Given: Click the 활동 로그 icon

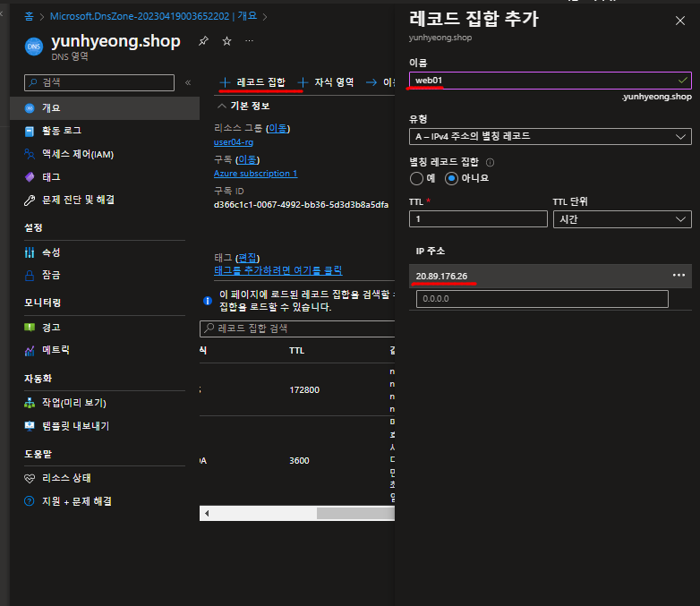Looking at the screenshot, I should [30, 132].
